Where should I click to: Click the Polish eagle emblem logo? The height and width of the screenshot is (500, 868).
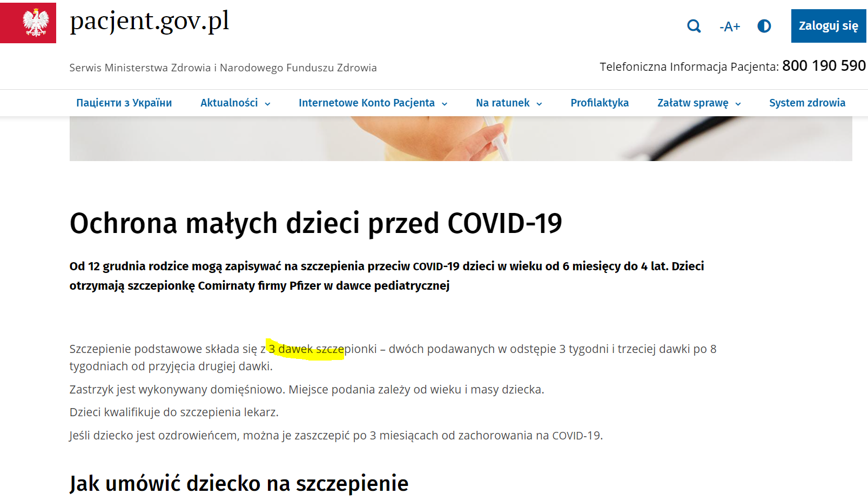pos(28,23)
